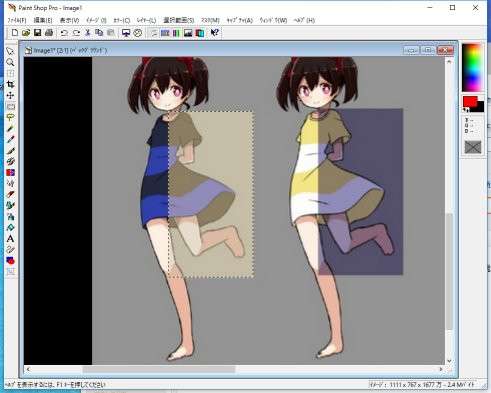Open the イメージ(I) menu
The width and height of the screenshot is (491, 393).
(x=96, y=20)
